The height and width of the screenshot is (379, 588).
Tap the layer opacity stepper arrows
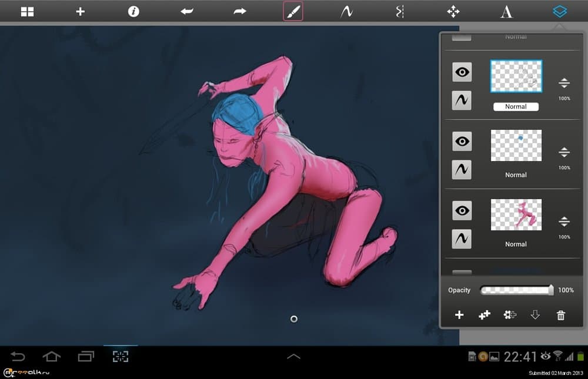coord(564,83)
